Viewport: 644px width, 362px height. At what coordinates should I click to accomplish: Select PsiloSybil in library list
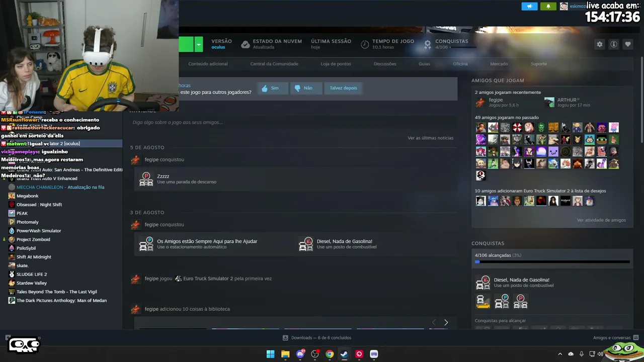[26, 248]
